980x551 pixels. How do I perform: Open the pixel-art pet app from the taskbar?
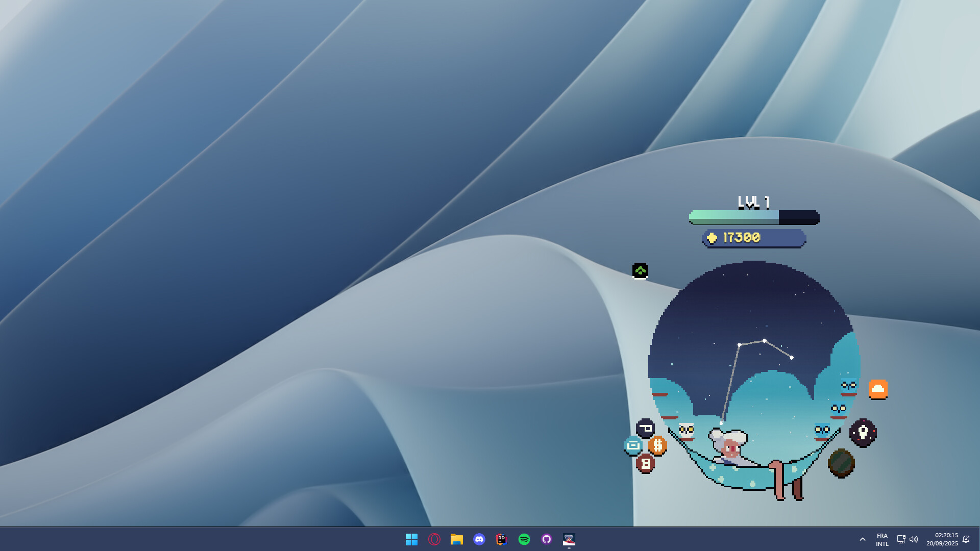[x=568, y=539]
